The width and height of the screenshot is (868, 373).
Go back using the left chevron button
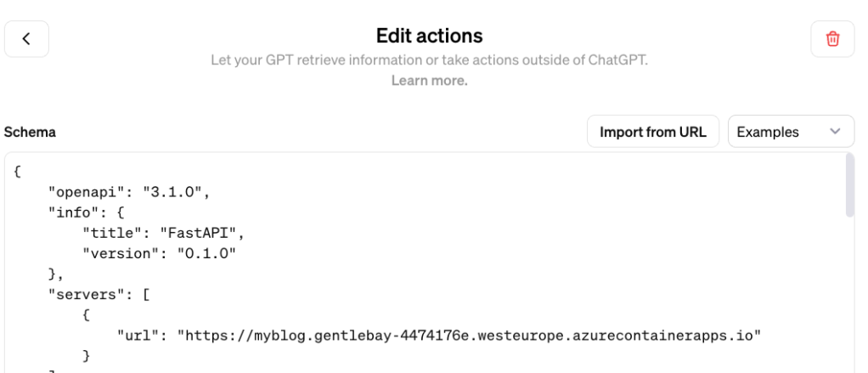(x=26, y=39)
